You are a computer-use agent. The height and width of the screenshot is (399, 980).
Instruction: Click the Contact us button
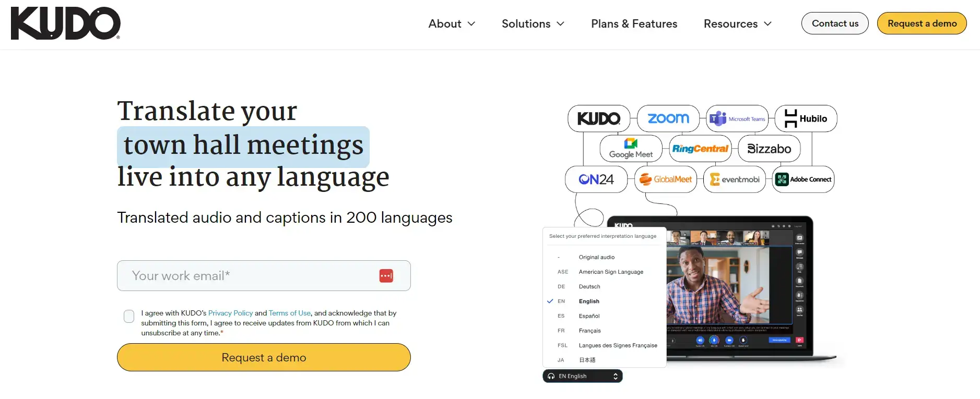[x=835, y=23]
